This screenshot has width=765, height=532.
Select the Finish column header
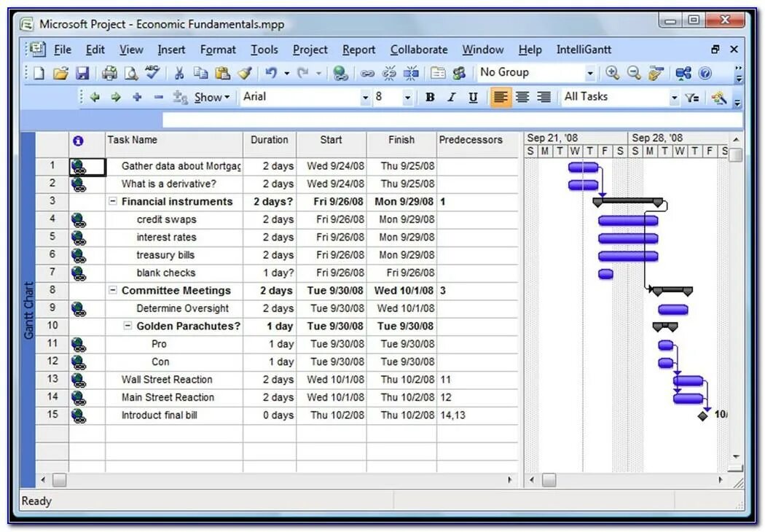click(401, 144)
